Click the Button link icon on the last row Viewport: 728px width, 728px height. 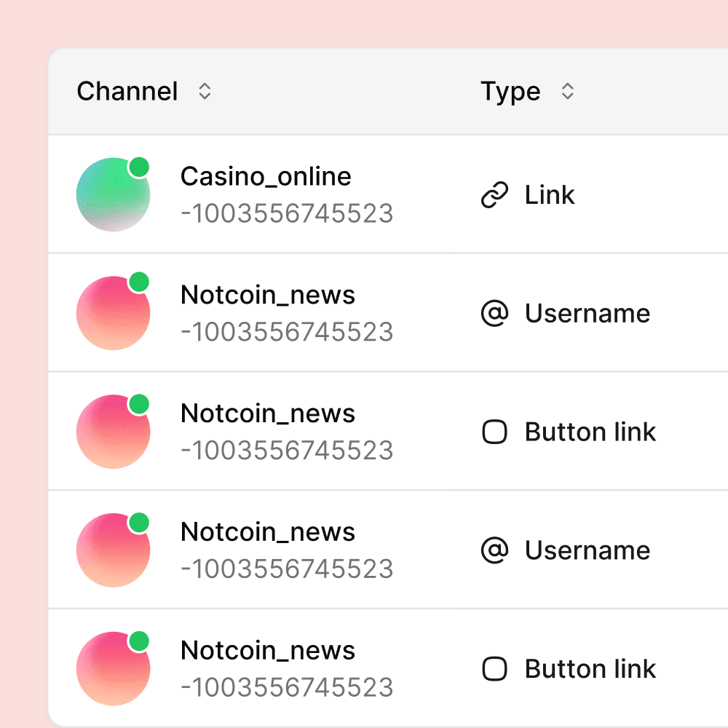[x=495, y=669]
